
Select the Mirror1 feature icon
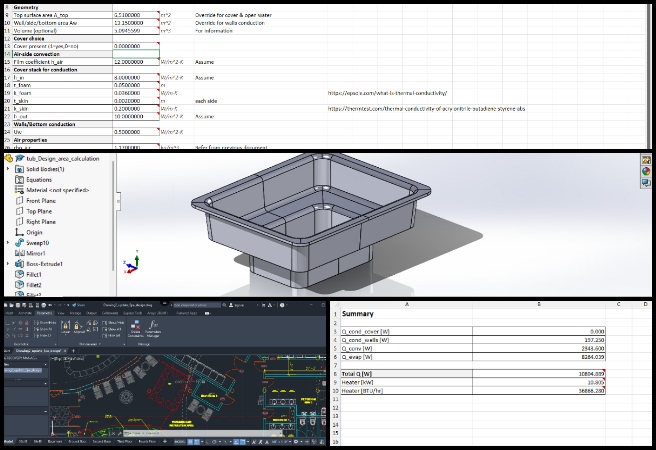(20, 253)
